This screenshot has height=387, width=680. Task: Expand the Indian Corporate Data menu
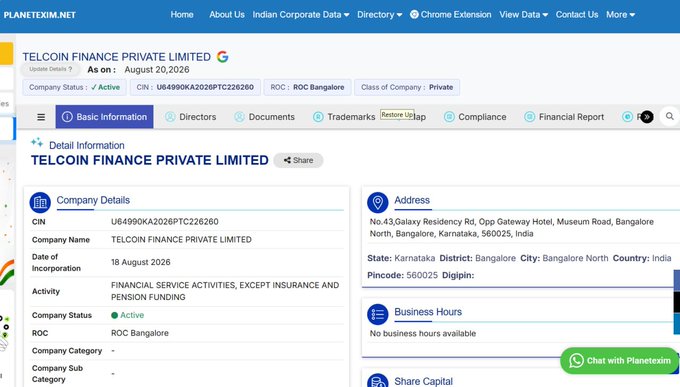click(x=301, y=15)
